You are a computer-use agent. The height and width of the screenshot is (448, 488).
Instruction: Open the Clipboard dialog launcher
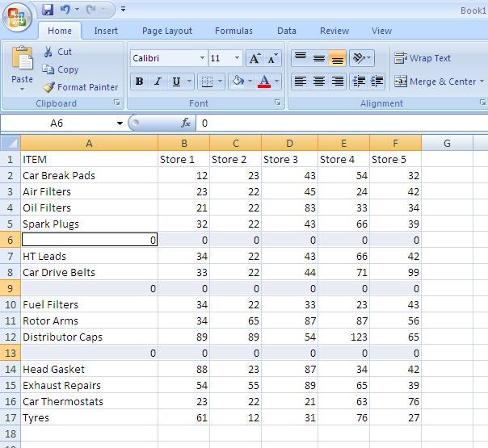pos(117,103)
